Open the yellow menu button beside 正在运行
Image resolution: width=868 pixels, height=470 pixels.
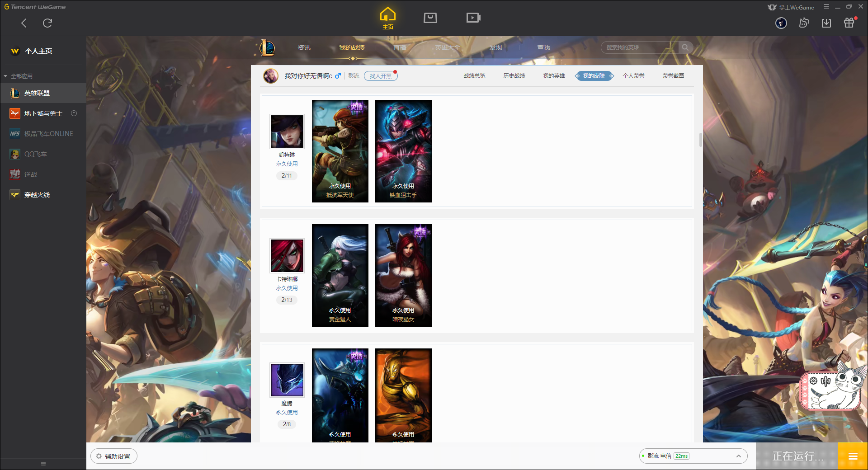coord(853,456)
